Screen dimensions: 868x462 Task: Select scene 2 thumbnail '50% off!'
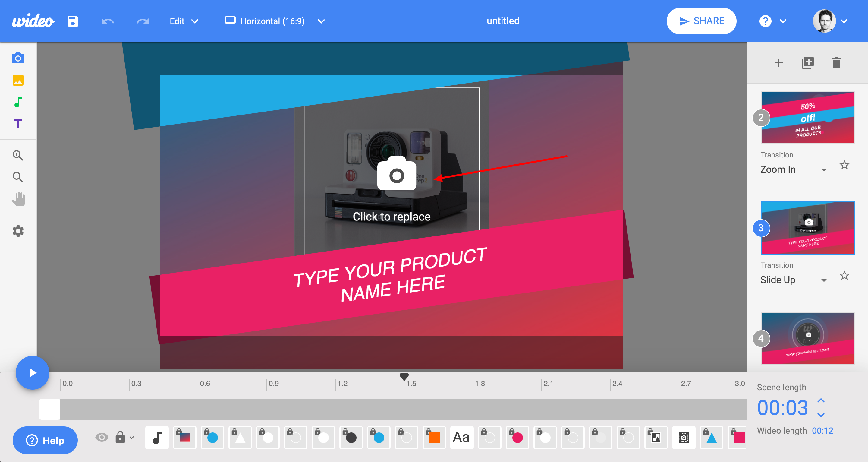click(808, 117)
